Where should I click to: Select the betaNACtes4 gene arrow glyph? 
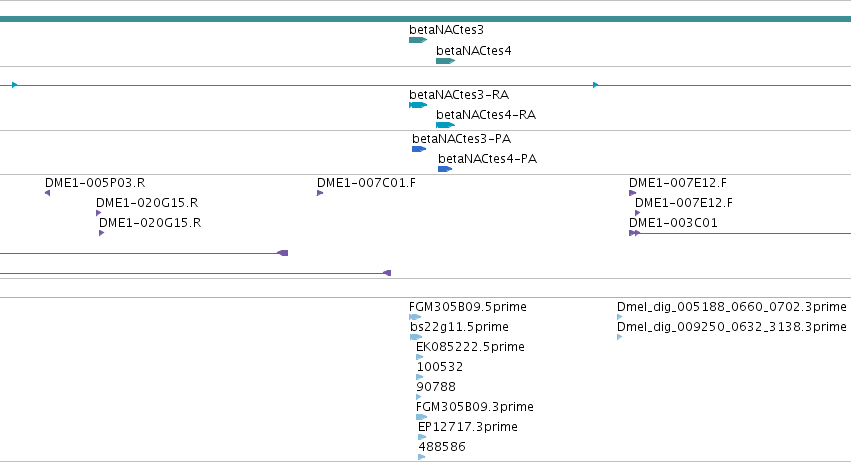coord(445,61)
